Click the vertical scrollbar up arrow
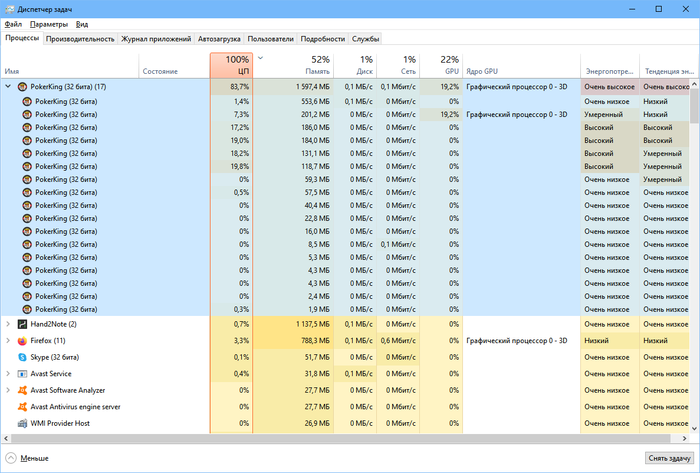The image size is (700, 473). [694, 83]
